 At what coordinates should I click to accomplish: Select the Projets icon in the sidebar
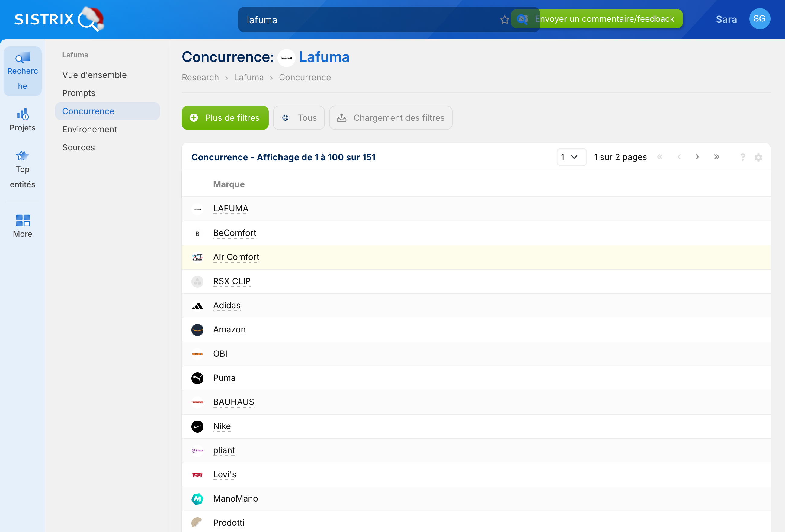pos(22,120)
